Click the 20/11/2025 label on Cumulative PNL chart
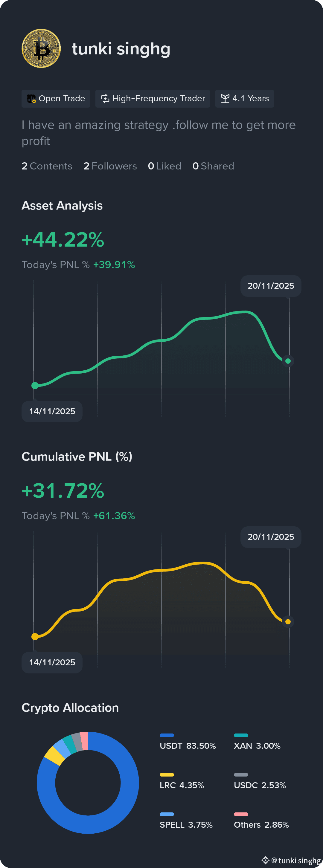Screen dimensions: 323x868 271,537
